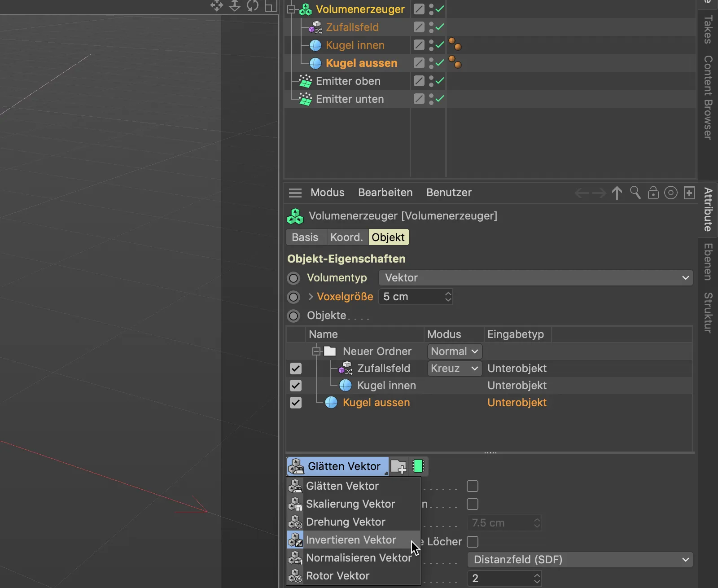The width and height of the screenshot is (718, 588).
Task: Click the viewport zoom camera icon
Action: pyautogui.click(x=235, y=5)
